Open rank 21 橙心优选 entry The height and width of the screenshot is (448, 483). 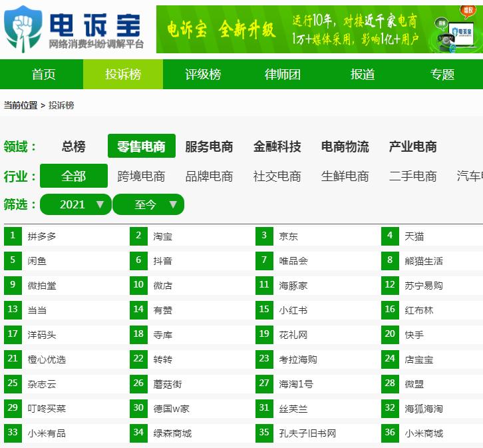(47, 360)
